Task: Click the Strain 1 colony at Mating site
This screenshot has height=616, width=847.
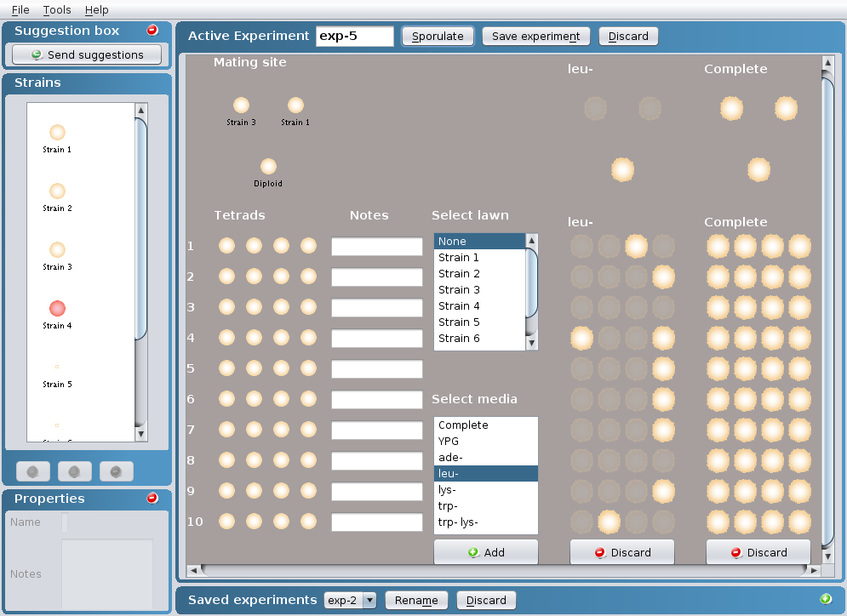Action: (295, 106)
